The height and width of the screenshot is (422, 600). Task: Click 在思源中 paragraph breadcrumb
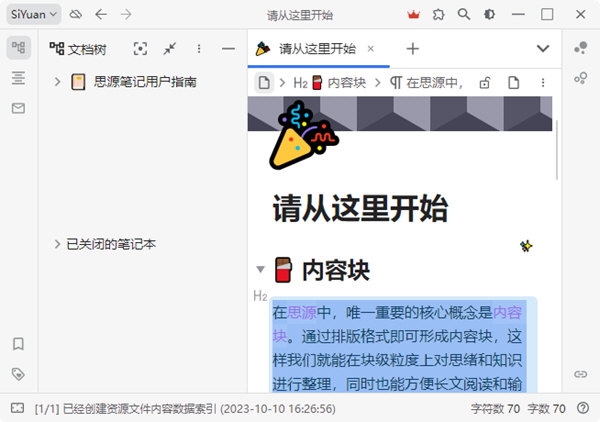click(x=426, y=83)
